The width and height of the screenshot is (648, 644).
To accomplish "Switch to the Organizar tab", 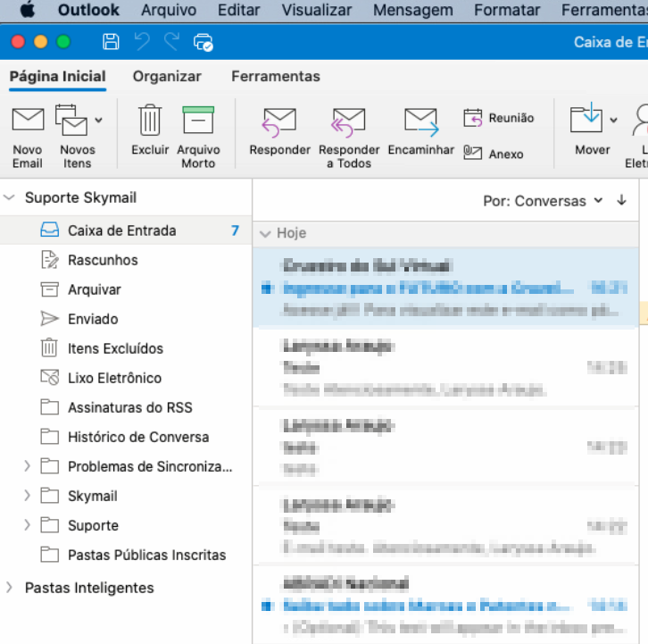I will coord(167,77).
